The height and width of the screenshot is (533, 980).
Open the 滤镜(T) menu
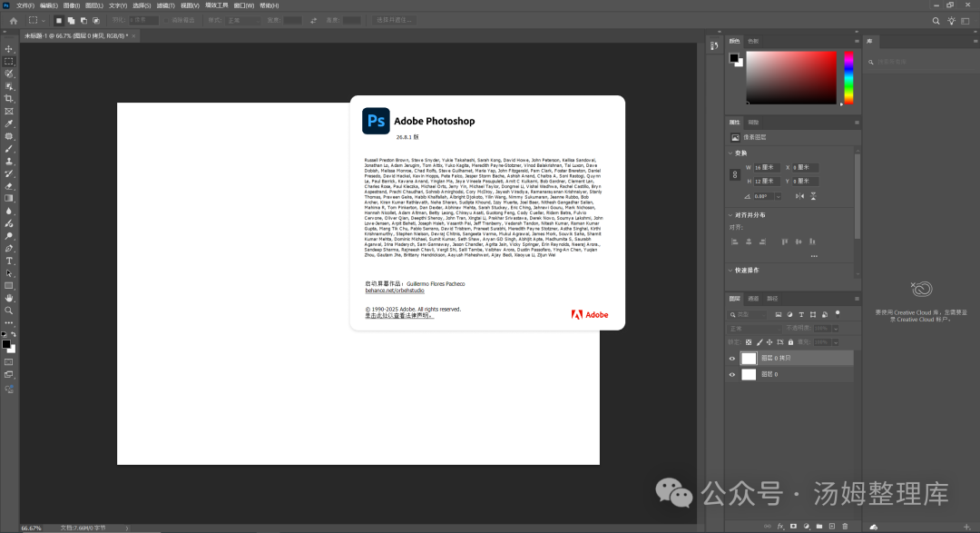[166, 5]
